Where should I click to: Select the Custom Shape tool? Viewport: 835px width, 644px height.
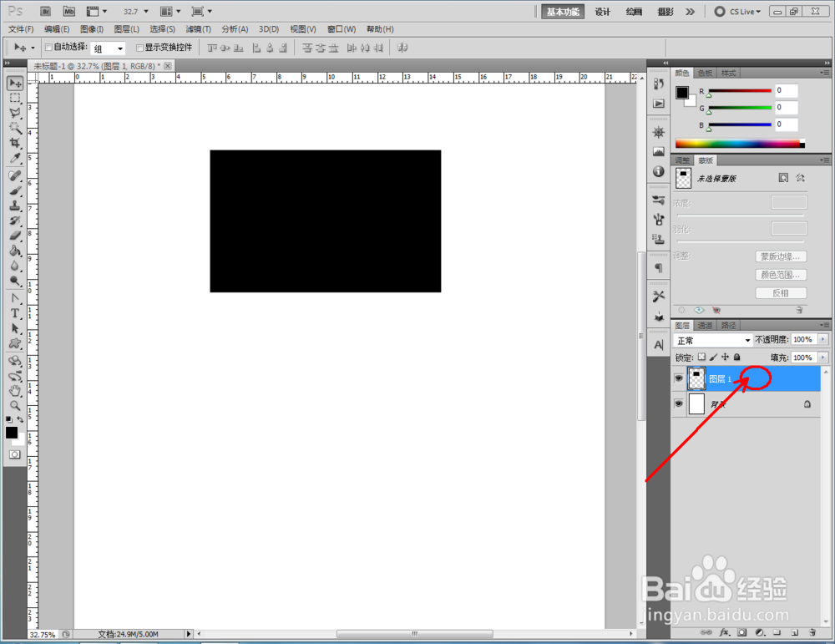(15, 343)
